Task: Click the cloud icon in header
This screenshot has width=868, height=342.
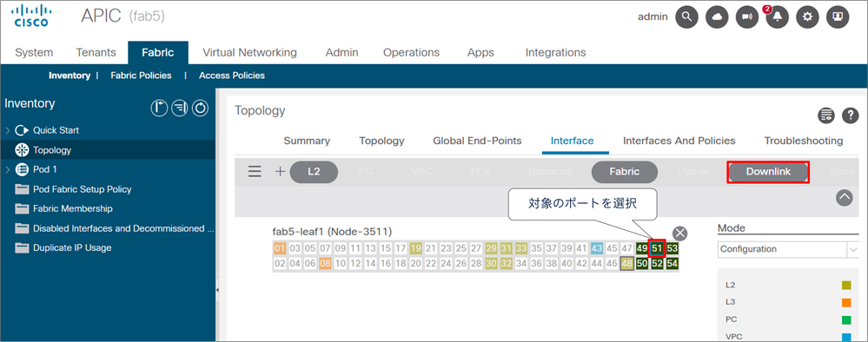Action: [x=717, y=17]
